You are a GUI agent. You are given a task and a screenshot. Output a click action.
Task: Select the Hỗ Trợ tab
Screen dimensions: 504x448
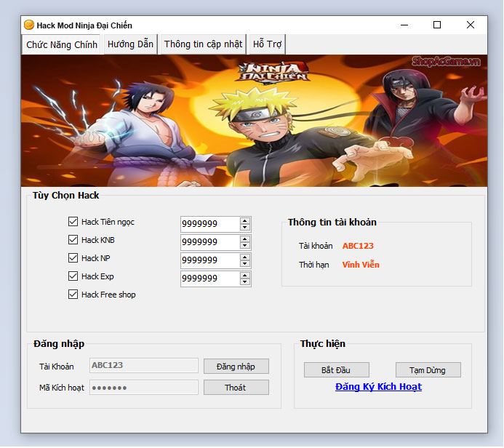pos(267,44)
